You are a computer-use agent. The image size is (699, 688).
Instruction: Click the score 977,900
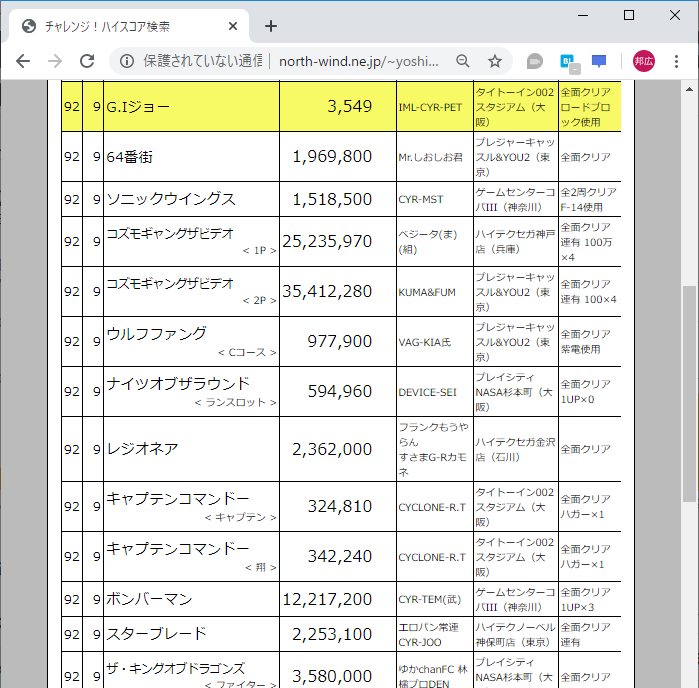point(340,341)
